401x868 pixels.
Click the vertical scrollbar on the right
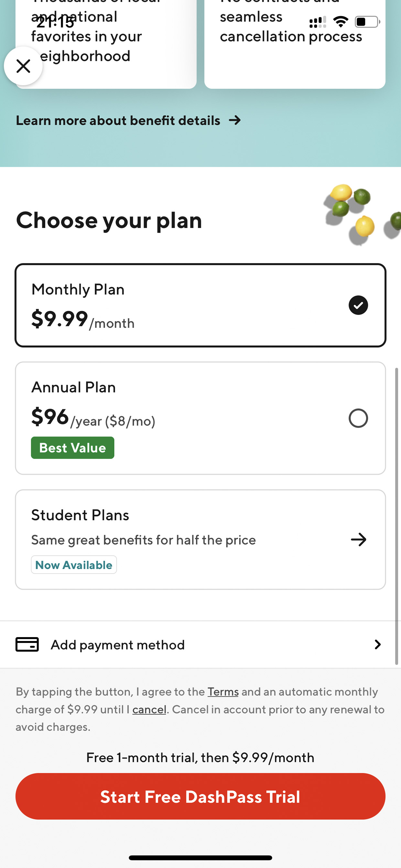click(x=396, y=515)
